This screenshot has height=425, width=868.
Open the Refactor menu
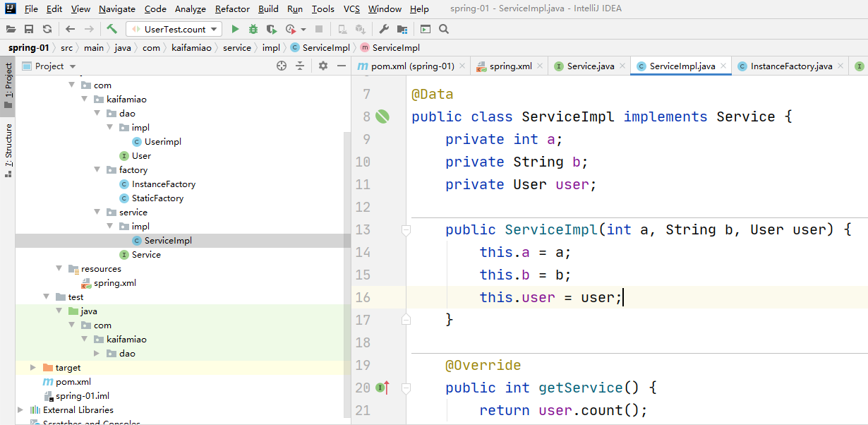point(232,9)
